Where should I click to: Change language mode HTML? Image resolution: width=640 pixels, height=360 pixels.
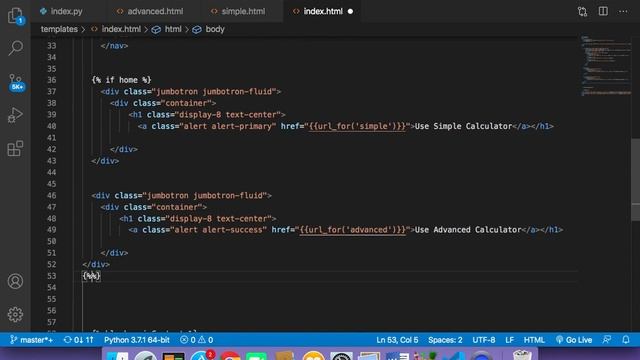534,340
